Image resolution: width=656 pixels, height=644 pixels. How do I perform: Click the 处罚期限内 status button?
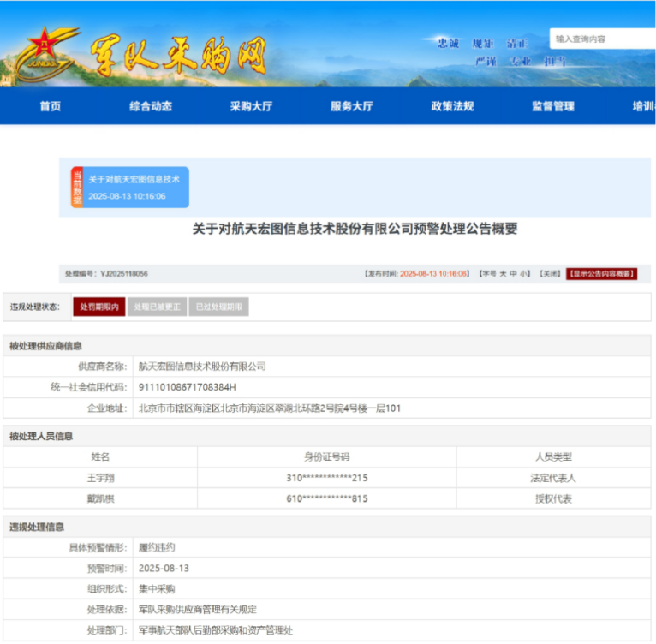[x=99, y=307]
